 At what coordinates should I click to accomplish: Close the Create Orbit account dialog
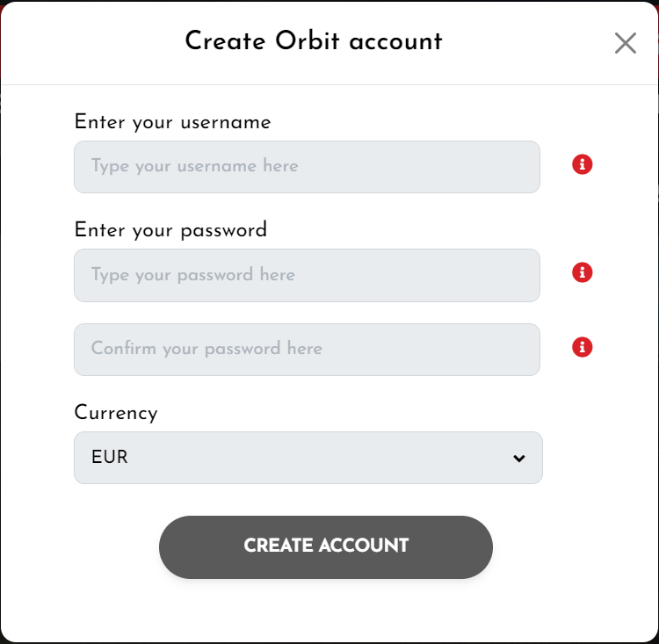[625, 43]
